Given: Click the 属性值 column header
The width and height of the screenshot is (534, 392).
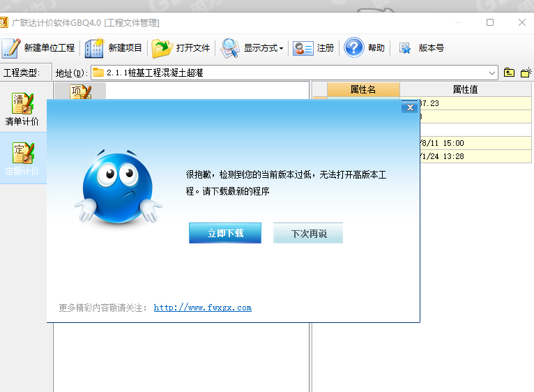Looking at the screenshot, I should point(465,90).
